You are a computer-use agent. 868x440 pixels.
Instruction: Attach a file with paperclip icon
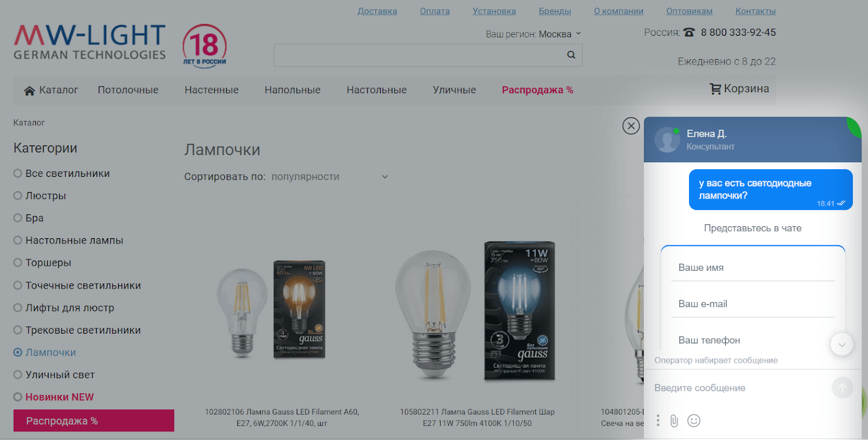(674, 421)
